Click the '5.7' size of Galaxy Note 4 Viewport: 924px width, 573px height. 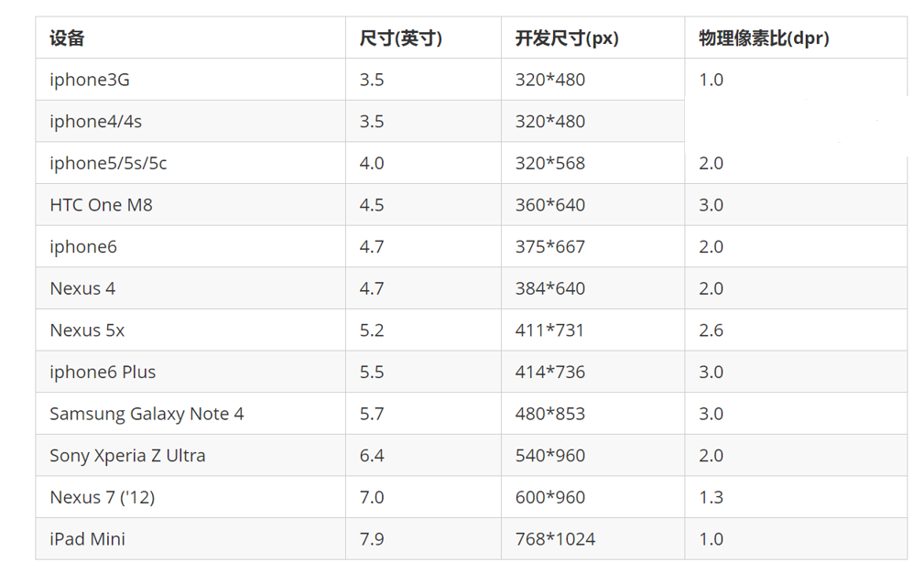click(x=372, y=414)
